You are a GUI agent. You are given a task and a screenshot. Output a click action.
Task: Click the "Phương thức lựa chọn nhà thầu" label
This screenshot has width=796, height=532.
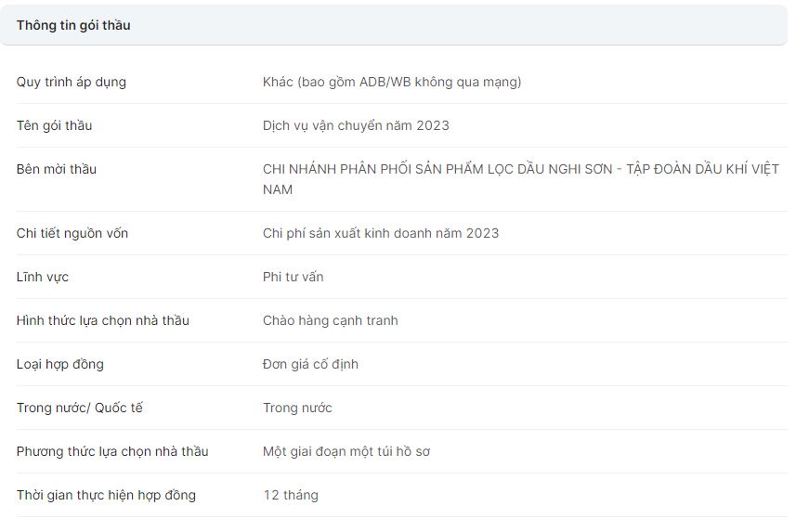coord(112,451)
